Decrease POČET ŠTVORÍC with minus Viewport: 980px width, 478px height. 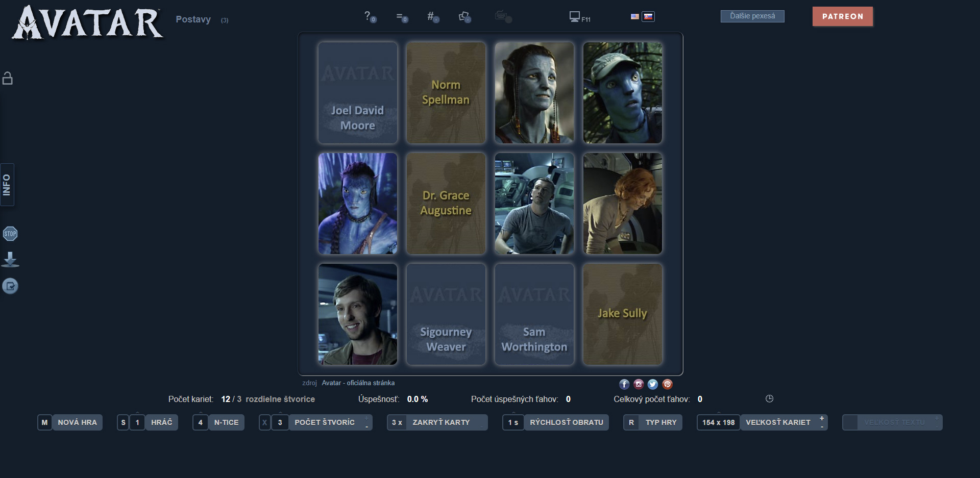click(x=366, y=426)
